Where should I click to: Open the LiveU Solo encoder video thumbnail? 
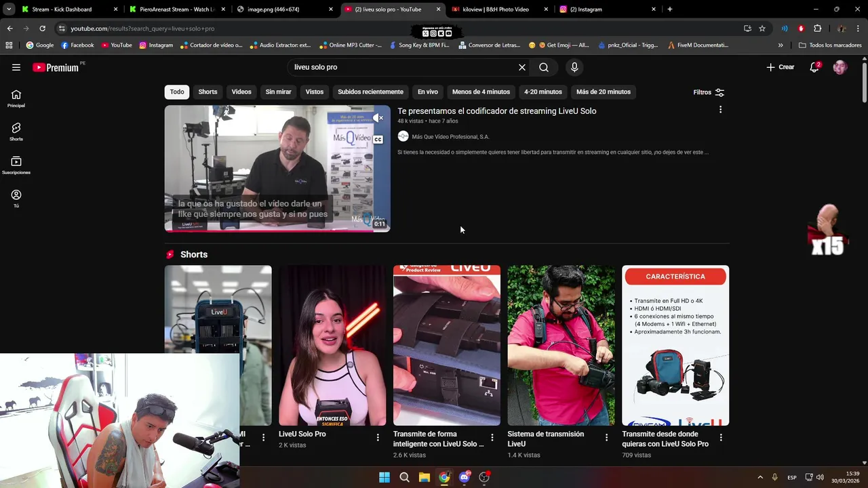pyautogui.click(x=277, y=169)
